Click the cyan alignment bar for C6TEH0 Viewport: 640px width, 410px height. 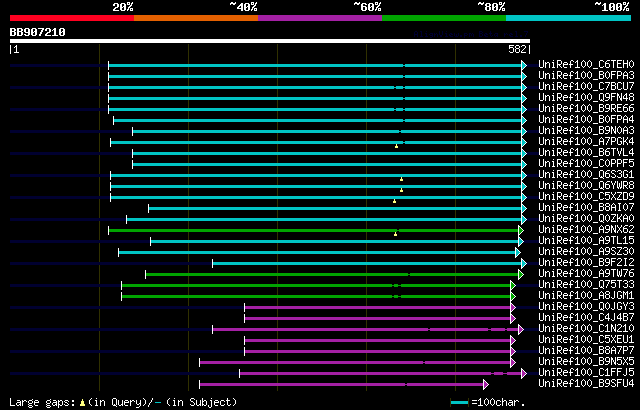318,65
